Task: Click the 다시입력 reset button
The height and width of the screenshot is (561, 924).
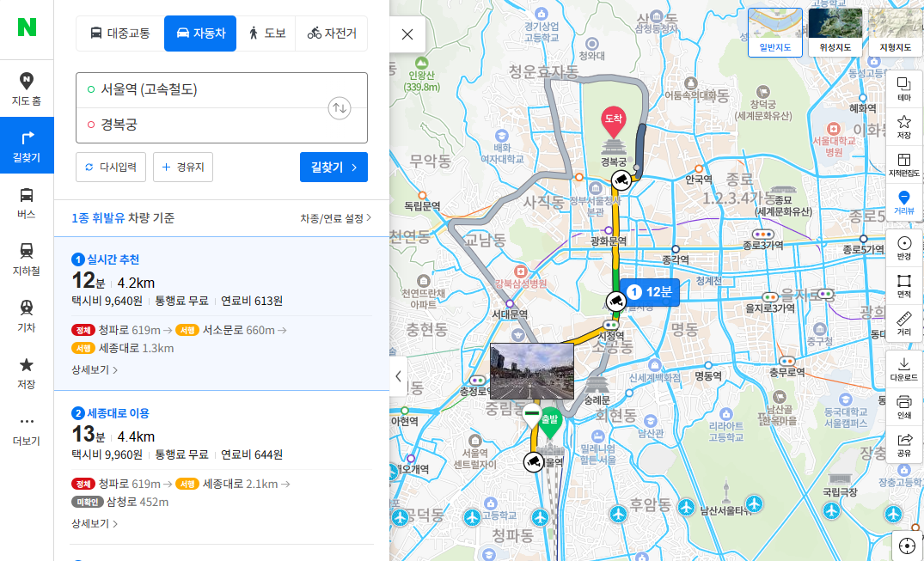Action: tap(111, 168)
